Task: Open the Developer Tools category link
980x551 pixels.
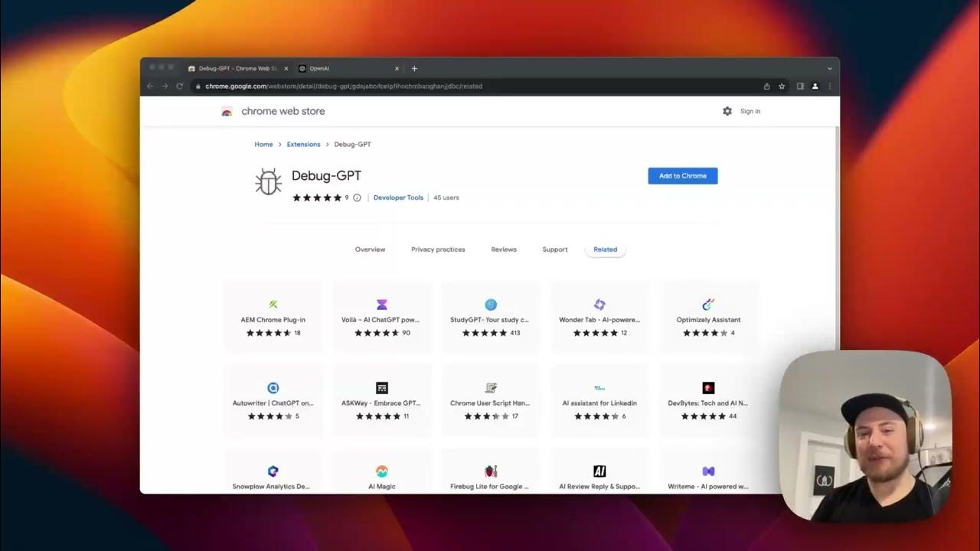Action: tap(398, 197)
